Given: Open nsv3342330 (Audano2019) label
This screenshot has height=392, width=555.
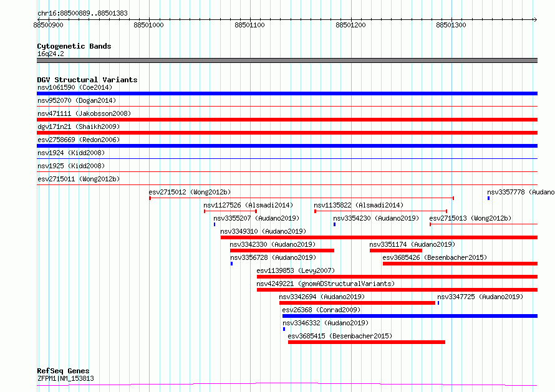Looking at the screenshot, I should pos(273,244).
